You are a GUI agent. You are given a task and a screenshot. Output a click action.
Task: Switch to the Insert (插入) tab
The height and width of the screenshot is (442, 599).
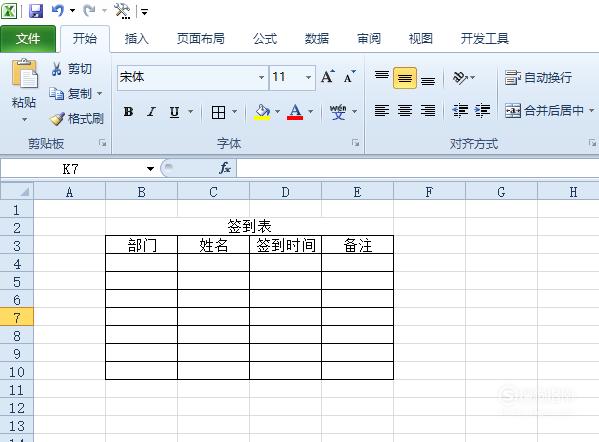(136, 39)
